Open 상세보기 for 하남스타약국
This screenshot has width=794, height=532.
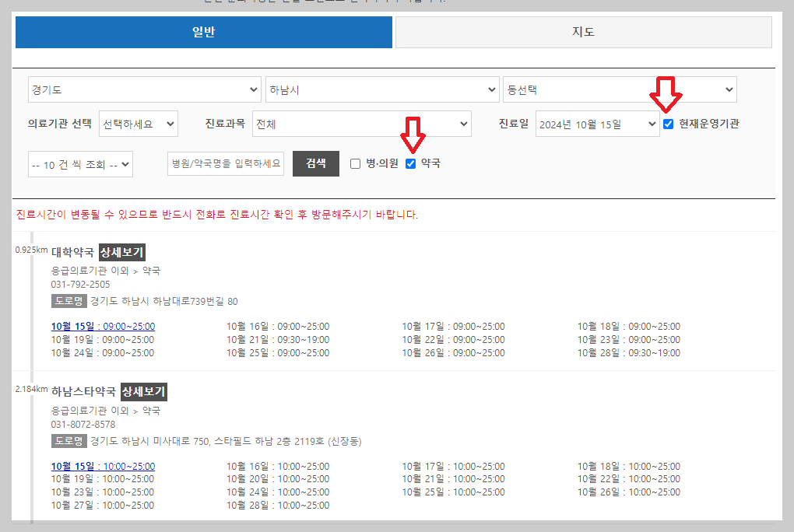tap(144, 391)
